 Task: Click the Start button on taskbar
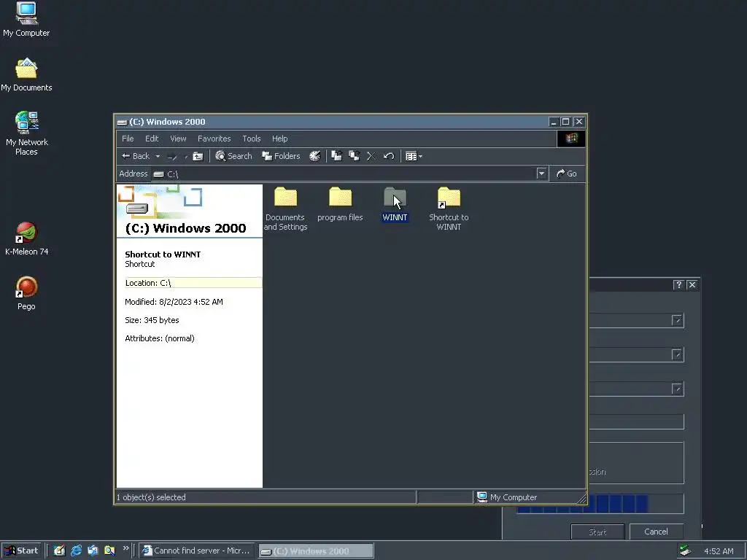(x=22, y=551)
